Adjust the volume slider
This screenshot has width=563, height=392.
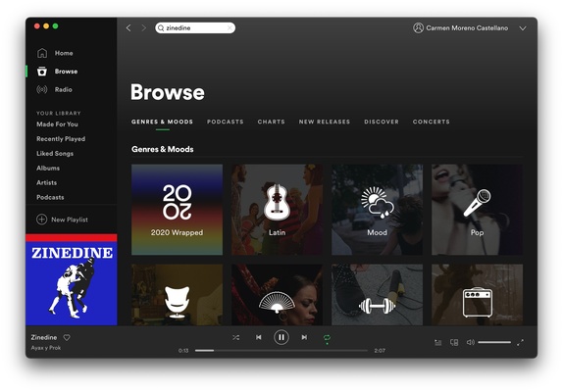494,342
